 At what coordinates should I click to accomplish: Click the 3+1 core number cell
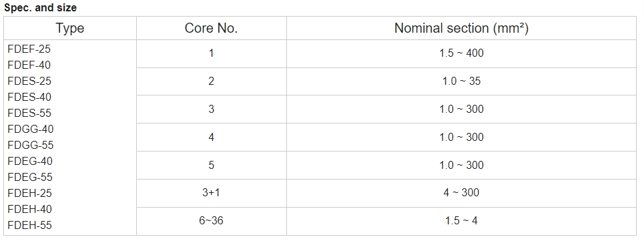pyautogui.click(x=211, y=192)
